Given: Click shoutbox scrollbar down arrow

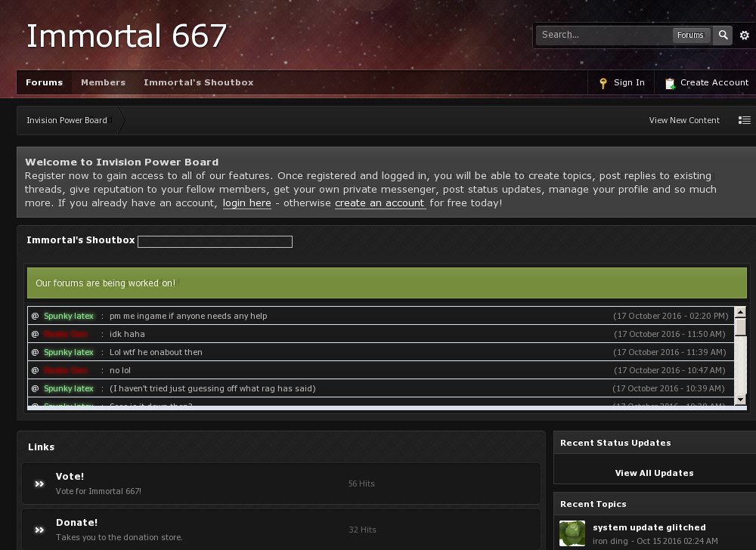Looking at the screenshot, I should coord(740,400).
